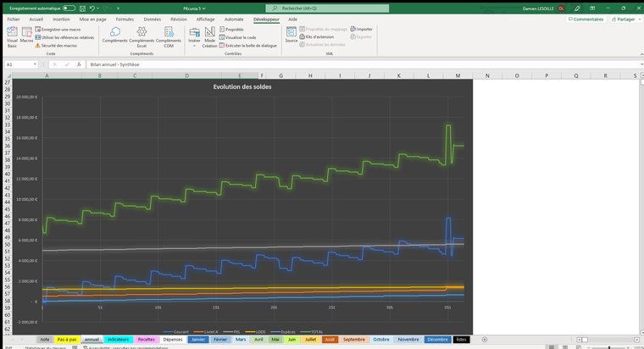Toggle Utiliser les références relatives

tap(66, 37)
